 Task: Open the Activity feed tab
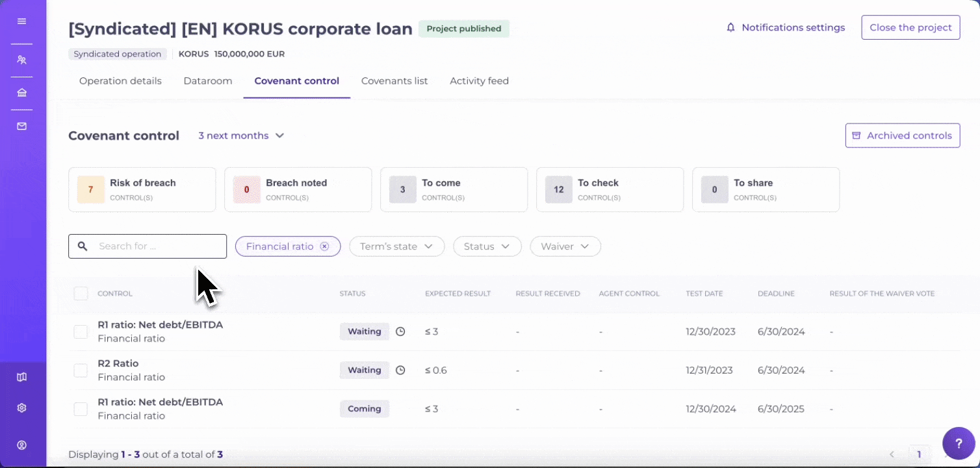pos(479,81)
